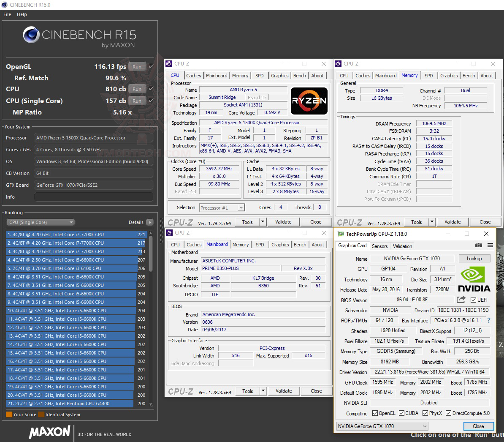Viewport: 504px width, 442px height.
Task: Open the File menu in Cinebench
Action: [x=7, y=14]
